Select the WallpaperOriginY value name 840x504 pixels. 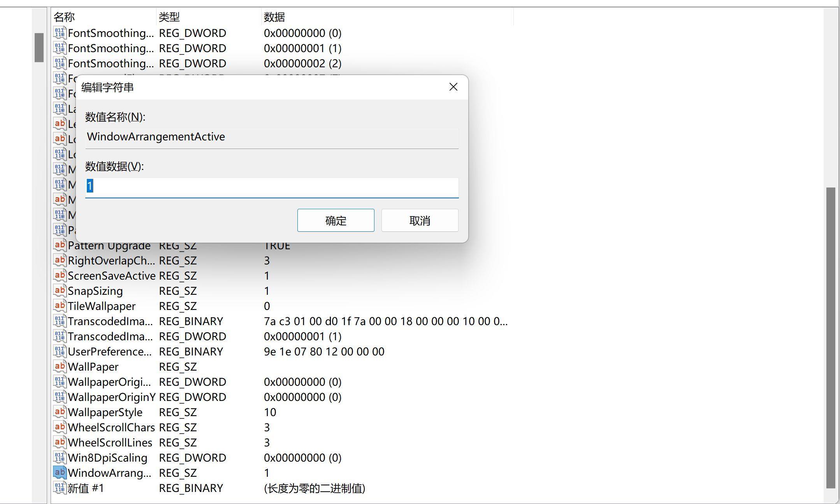(x=112, y=397)
